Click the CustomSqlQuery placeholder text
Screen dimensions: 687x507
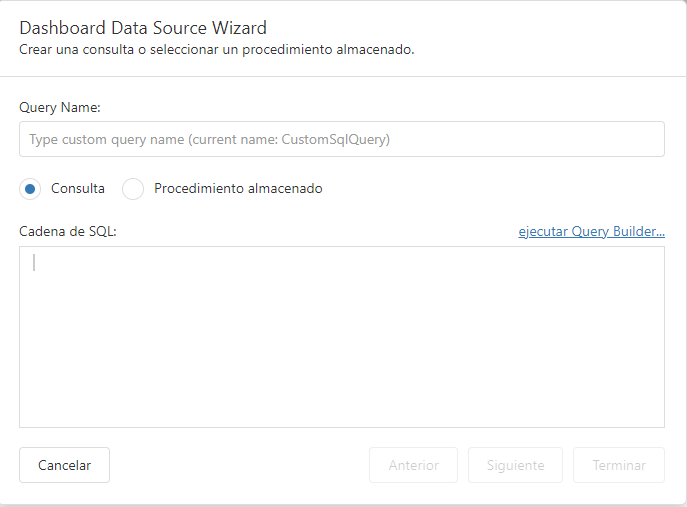coord(334,140)
